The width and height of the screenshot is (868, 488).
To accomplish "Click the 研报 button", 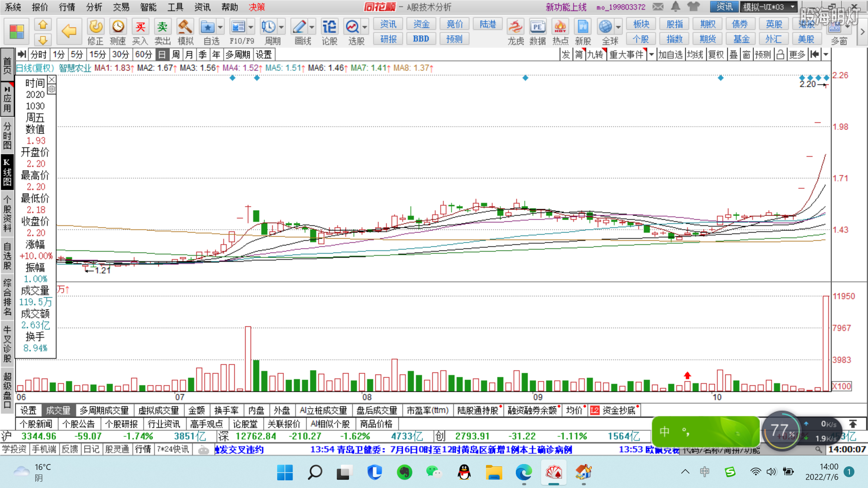I will click(x=388, y=39).
